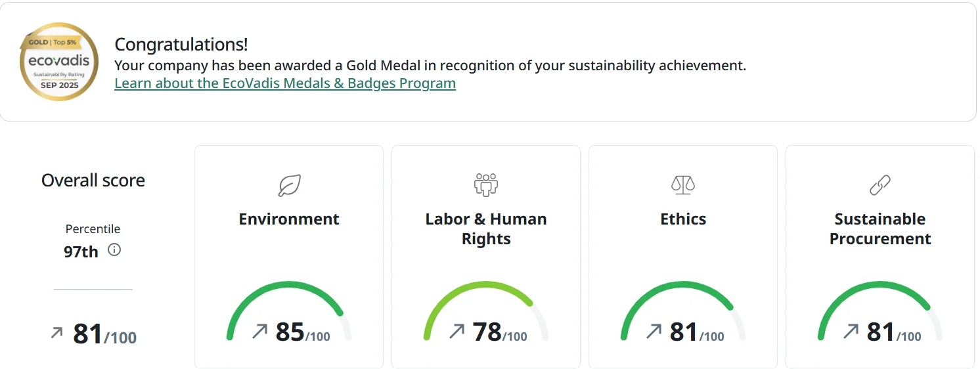Click the Environment score trend arrow
Screen dimensions: 980x369
260,332
